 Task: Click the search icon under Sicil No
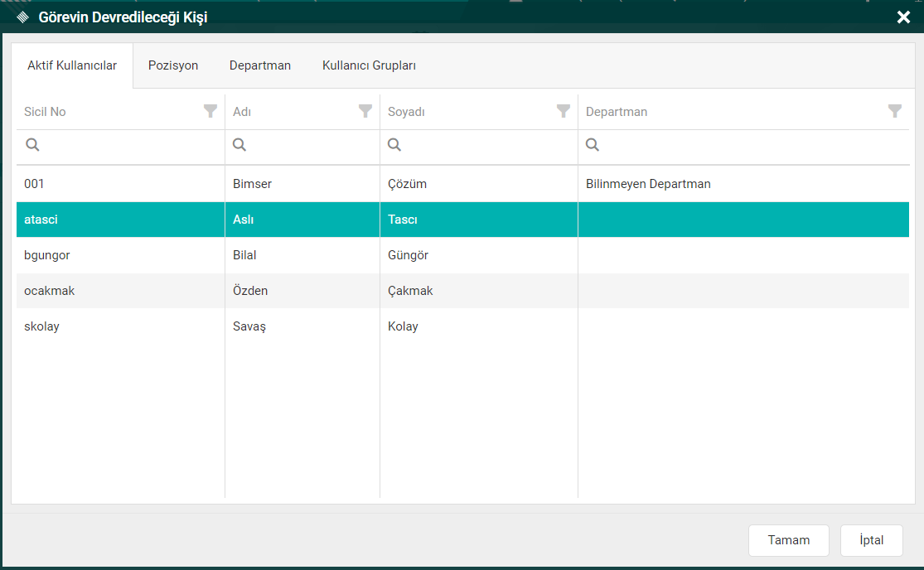click(x=32, y=145)
